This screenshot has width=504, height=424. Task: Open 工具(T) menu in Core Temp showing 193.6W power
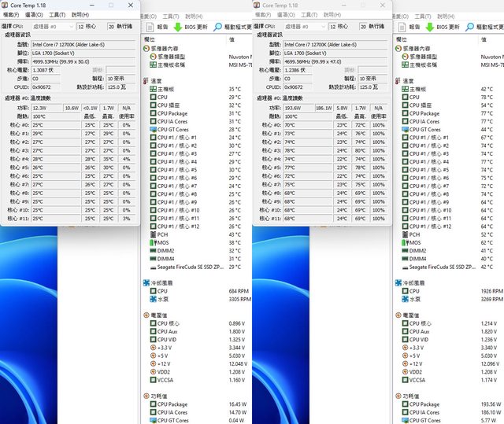tap(309, 15)
